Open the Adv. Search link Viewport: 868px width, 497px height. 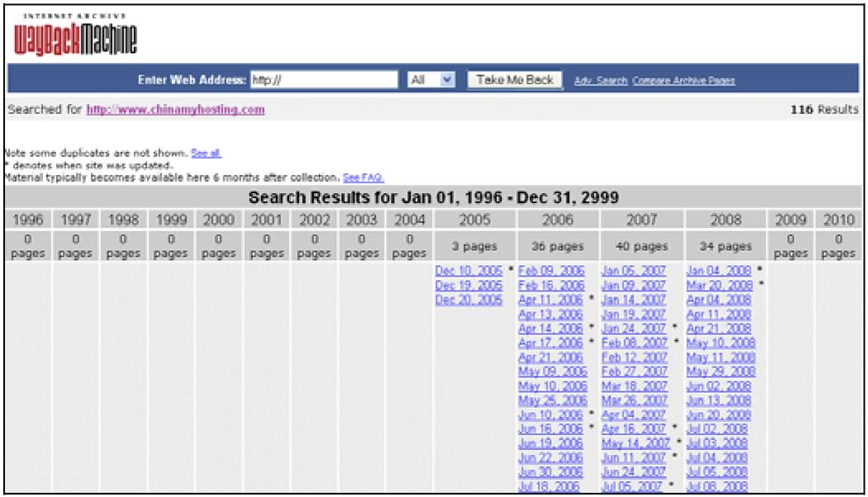coord(600,80)
